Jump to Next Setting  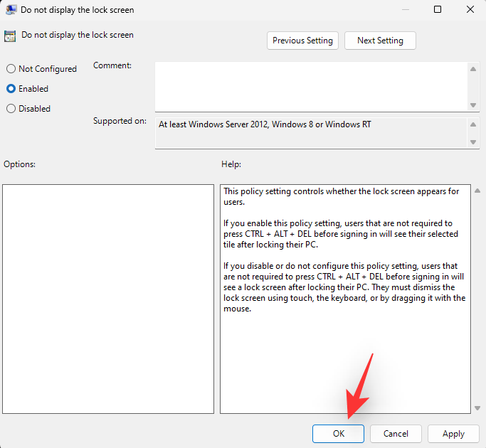pyautogui.click(x=380, y=41)
